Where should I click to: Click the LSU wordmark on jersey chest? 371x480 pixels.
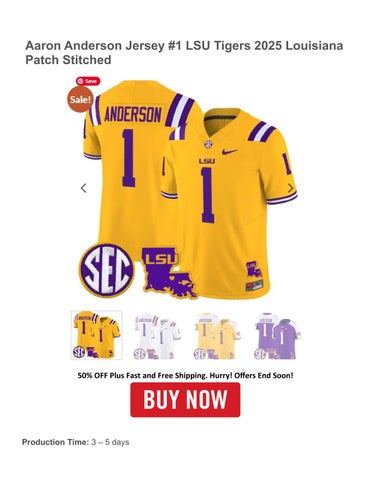pos(207,161)
